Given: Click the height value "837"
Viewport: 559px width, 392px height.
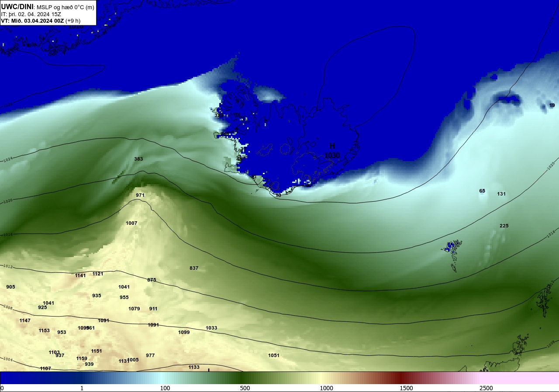Looking at the screenshot, I should (x=194, y=268).
